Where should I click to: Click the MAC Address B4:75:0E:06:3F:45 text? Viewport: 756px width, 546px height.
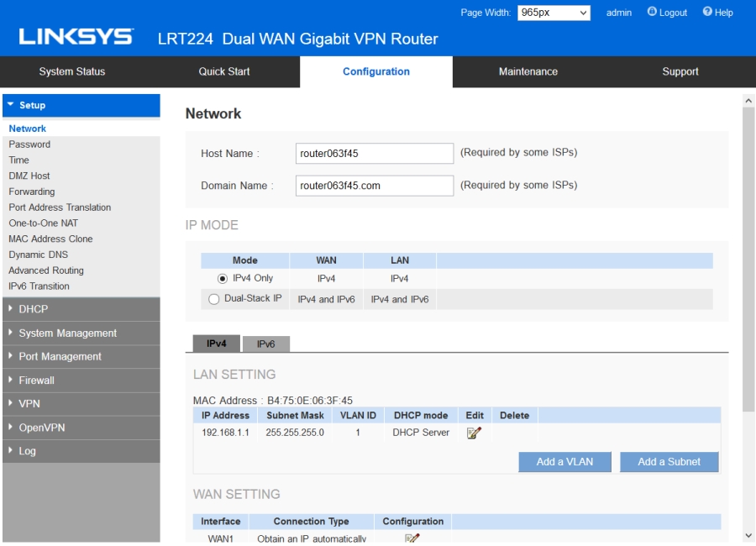pos(310,401)
